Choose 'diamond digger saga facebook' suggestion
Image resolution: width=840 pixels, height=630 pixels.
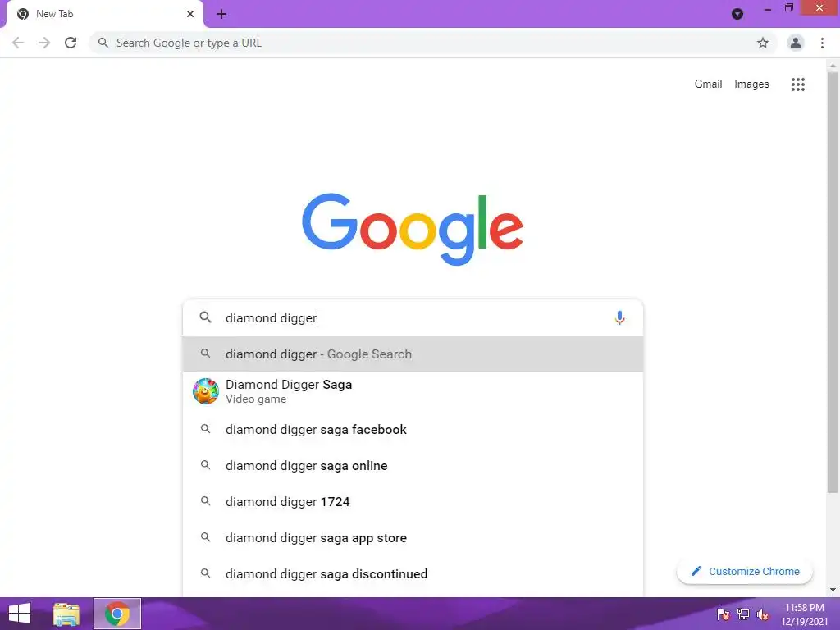coord(413,430)
